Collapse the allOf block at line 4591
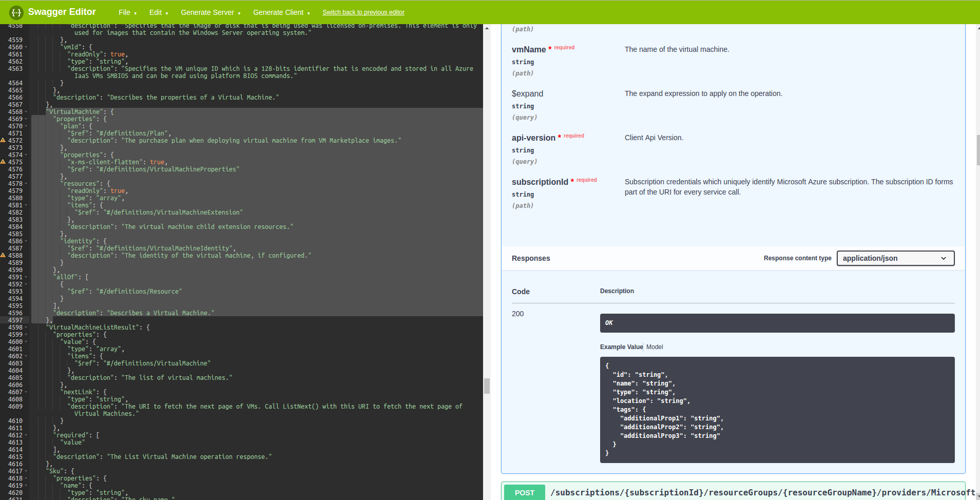The width and height of the screenshot is (980, 500). point(25,277)
